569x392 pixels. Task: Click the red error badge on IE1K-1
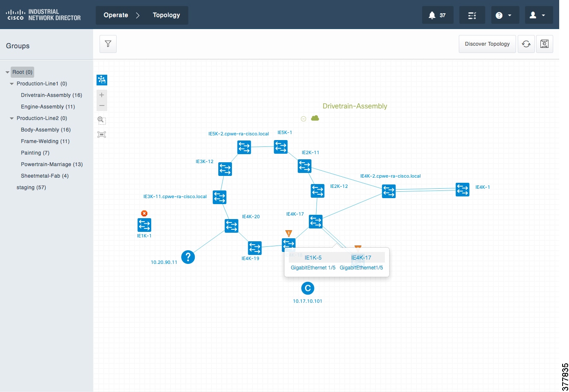[x=144, y=213]
